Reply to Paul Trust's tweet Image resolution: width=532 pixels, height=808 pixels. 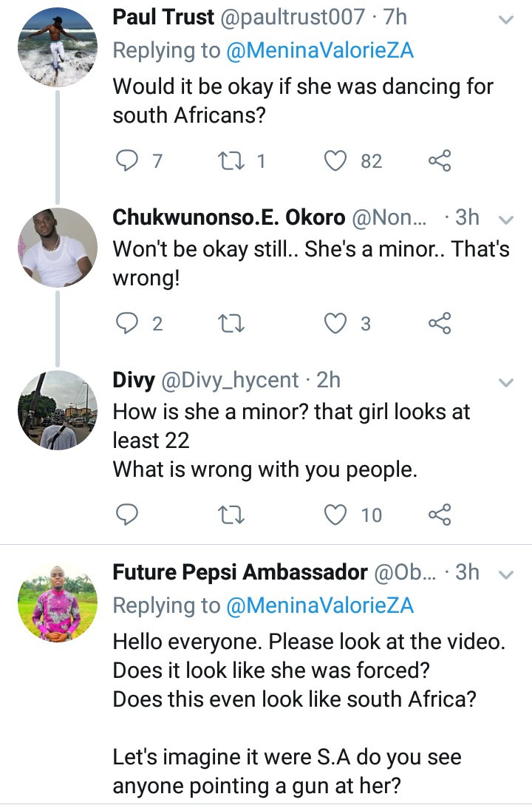[x=128, y=160]
